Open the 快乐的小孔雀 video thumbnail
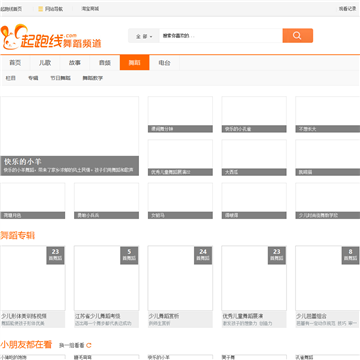 click(254, 114)
